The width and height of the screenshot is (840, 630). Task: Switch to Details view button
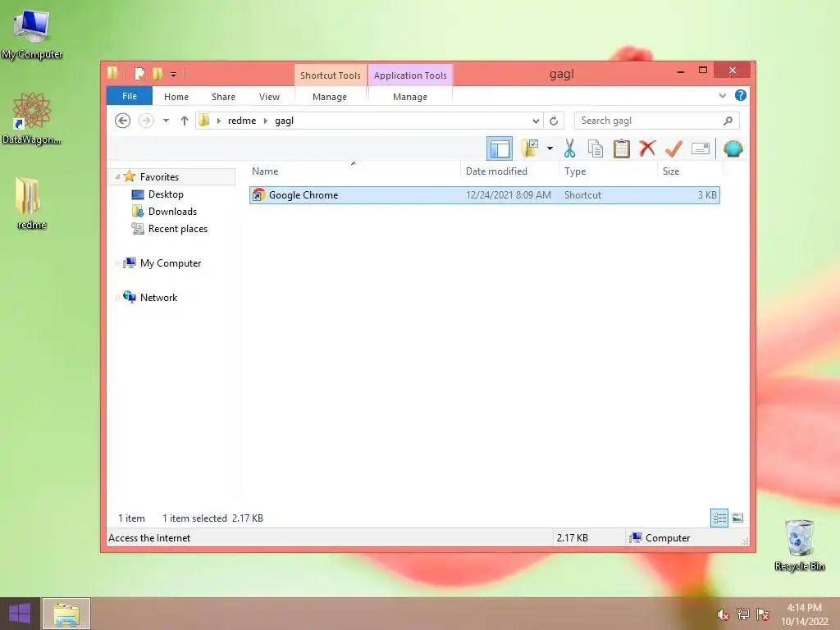719,518
